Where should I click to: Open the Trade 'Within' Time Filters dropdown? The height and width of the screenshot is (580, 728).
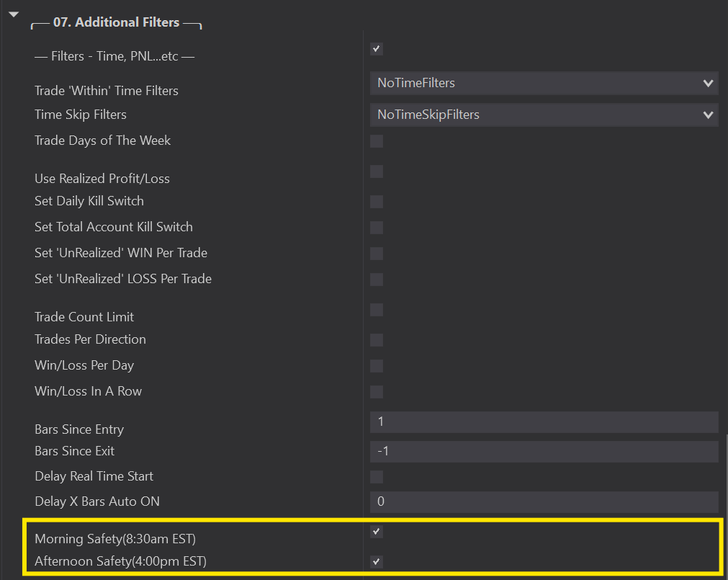coord(544,84)
